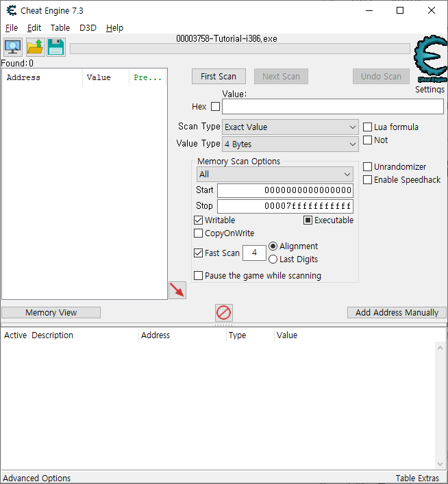Open the process selection computer icon
The image size is (448, 484).
[12, 47]
